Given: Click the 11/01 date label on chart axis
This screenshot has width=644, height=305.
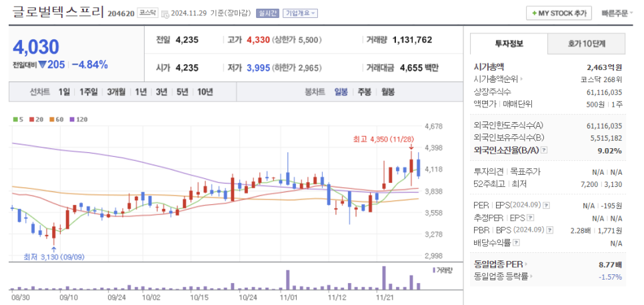Looking at the screenshot, I should [x=287, y=296].
